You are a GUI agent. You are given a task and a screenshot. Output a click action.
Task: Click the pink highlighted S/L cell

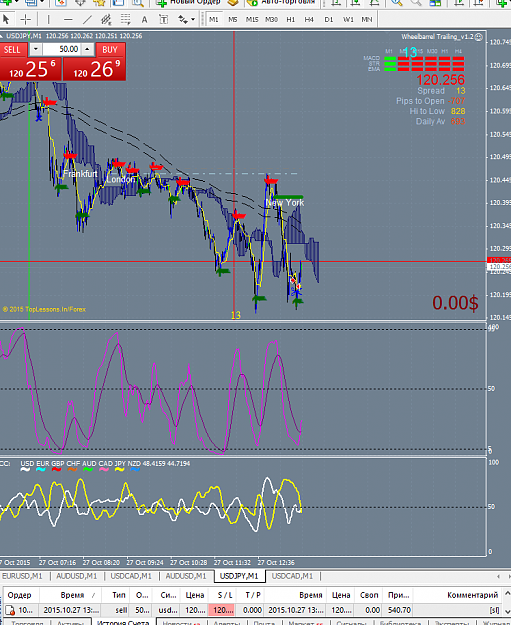click(222, 610)
